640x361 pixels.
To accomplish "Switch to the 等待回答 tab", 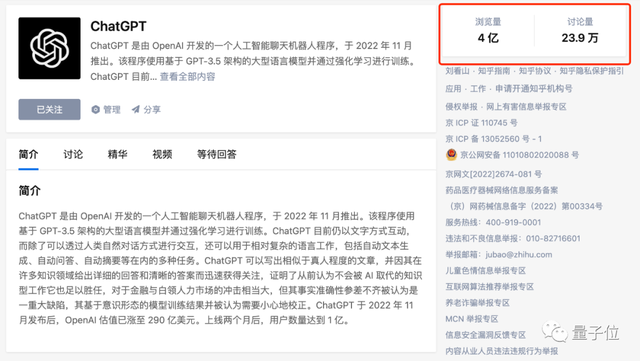I will (x=217, y=154).
